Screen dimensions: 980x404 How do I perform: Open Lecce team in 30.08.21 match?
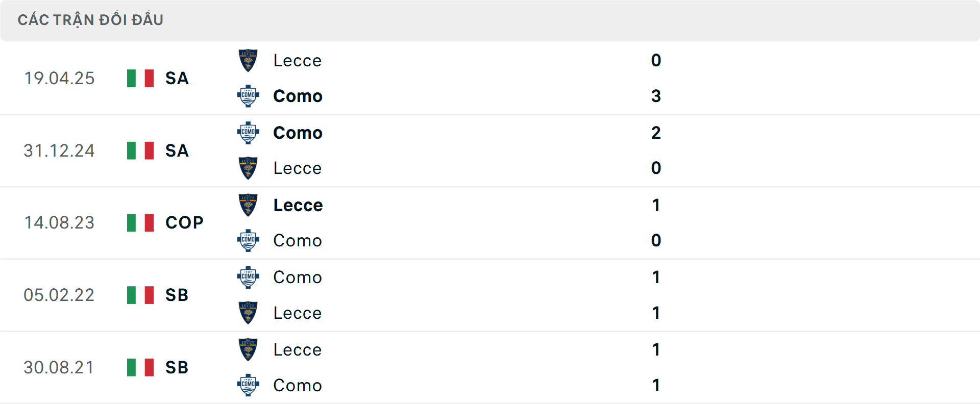tap(298, 349)
